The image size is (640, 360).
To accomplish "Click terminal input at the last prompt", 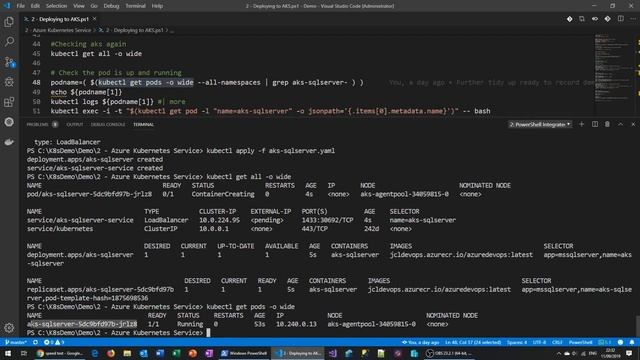I will (208, 333).
